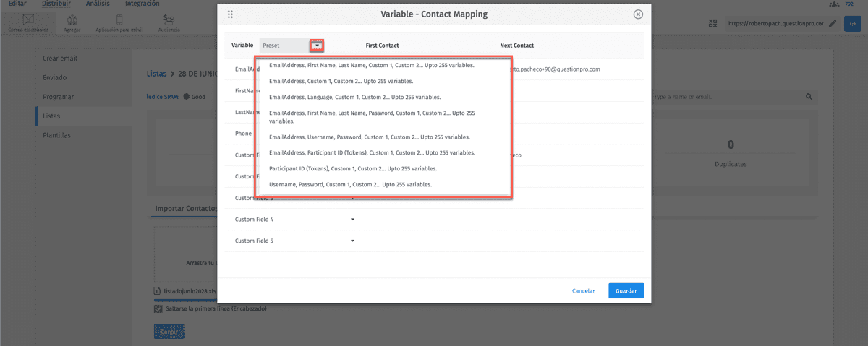Click the listadojunio2028.xls file icon
This screenshot has height=346, width=868.
[x=158, y=290]
